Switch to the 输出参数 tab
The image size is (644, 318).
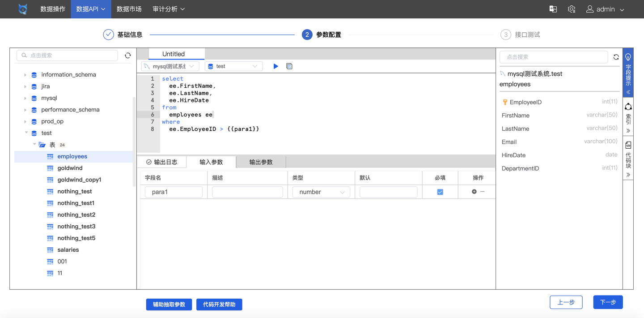(x=261, y=162)
